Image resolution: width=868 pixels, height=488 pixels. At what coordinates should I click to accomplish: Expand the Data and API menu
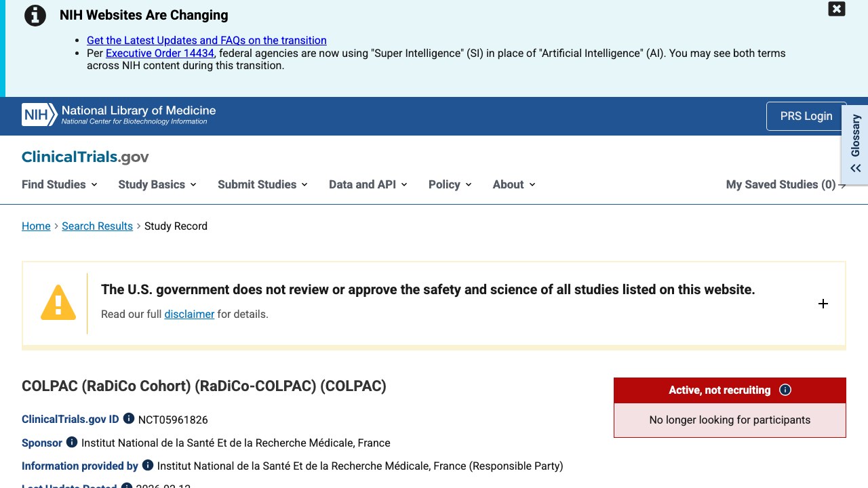tap(368, 184)
